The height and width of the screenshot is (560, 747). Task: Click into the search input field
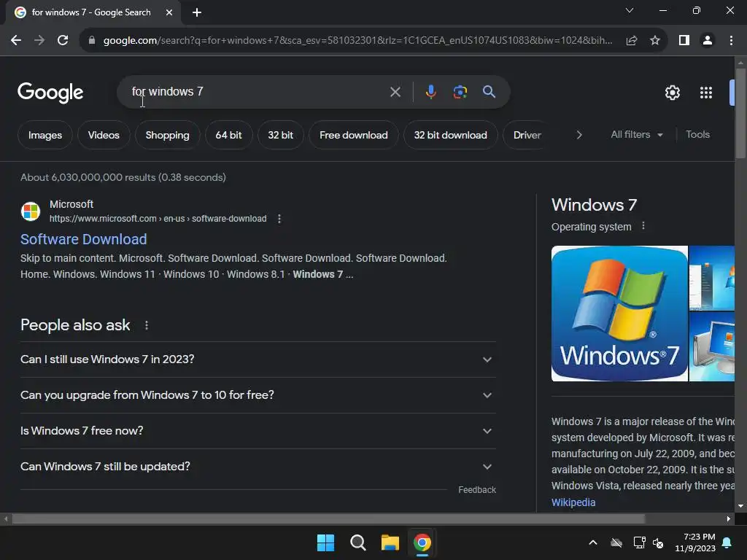[x=258, y=91]
